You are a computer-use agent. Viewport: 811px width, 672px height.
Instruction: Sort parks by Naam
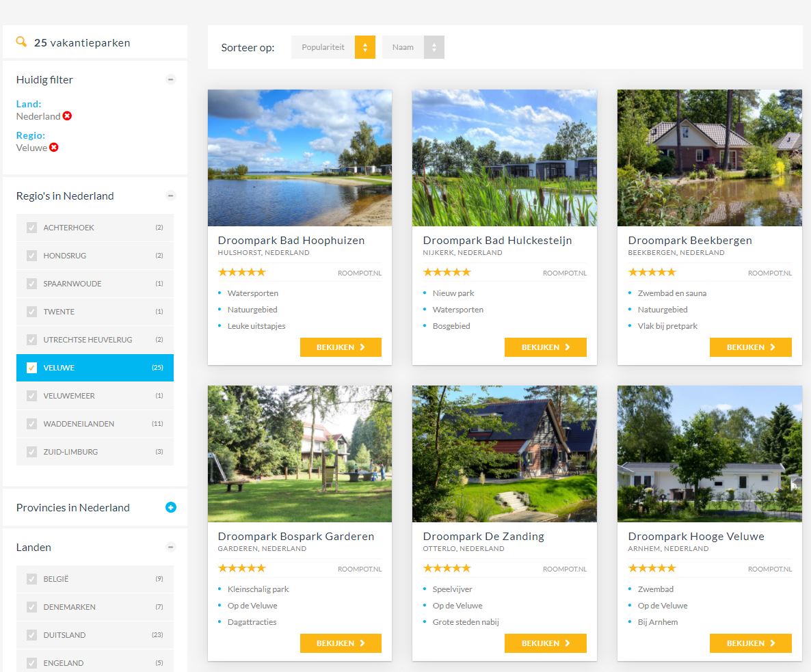[403, 47]
